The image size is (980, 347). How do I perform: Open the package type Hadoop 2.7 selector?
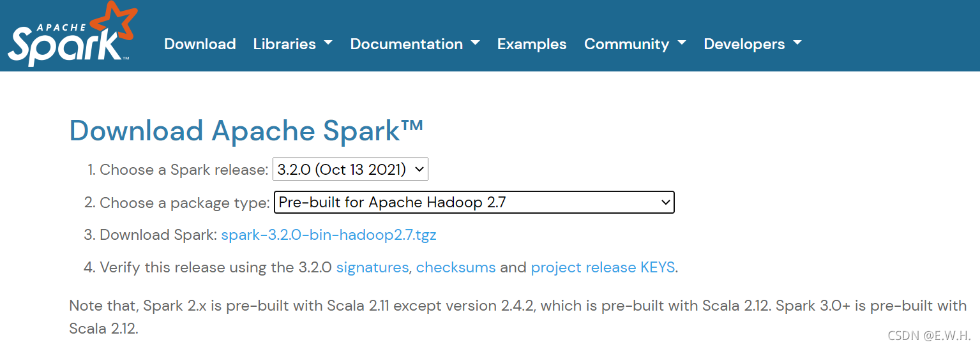click(474, 202)
